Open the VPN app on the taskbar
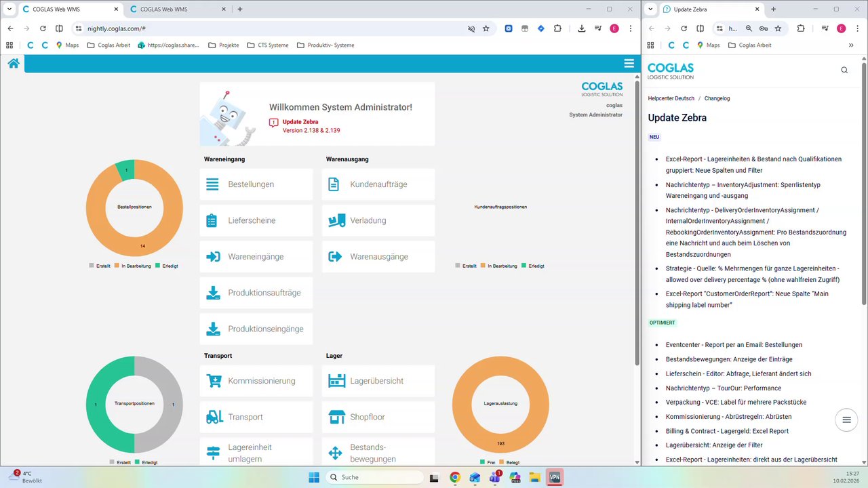 pyautogui.click(x=555, y=477)
